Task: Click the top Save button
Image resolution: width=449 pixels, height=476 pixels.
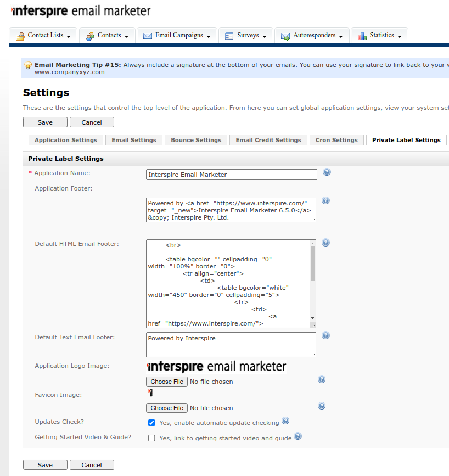Action: click(x=45, y=122)
